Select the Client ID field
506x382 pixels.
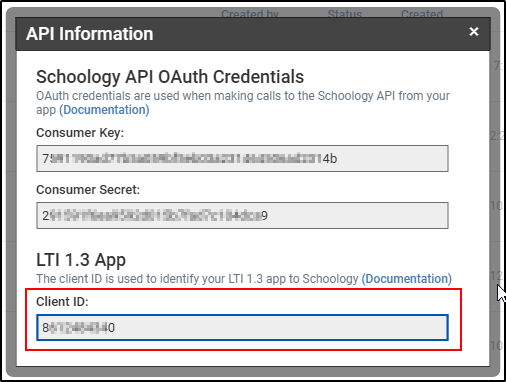[x=242, y=328]
